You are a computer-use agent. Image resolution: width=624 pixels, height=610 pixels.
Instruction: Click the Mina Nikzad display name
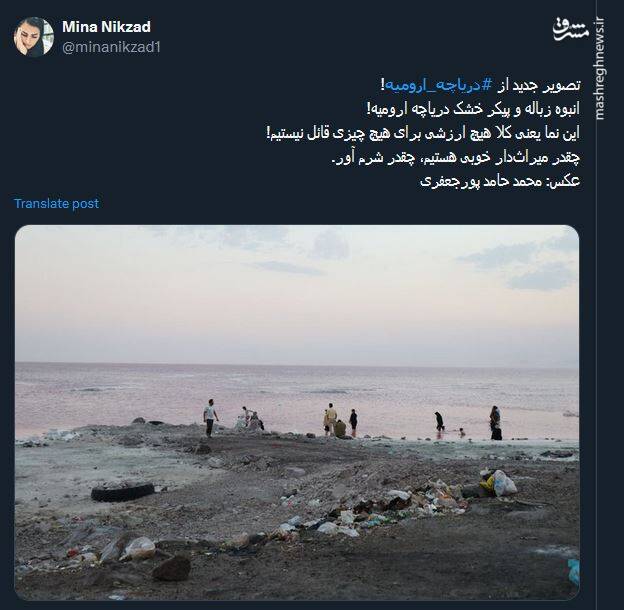[x=106, y=27]
